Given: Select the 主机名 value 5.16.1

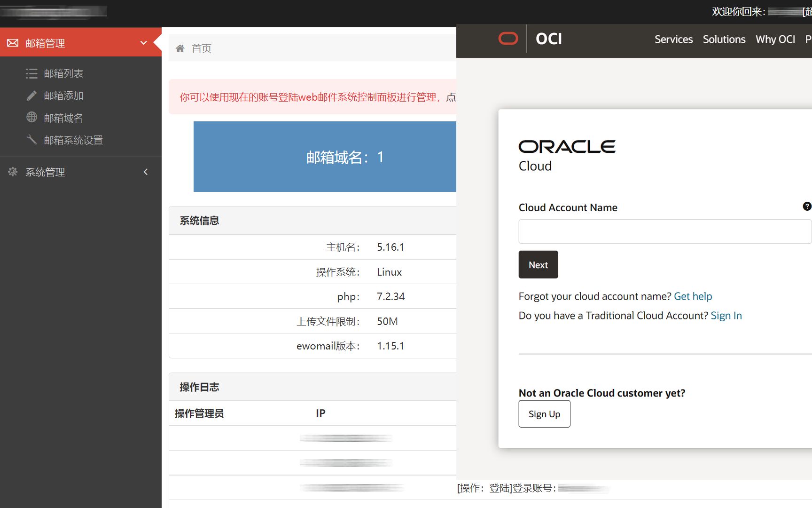Looking at the screenshot, I should (390, 247).
